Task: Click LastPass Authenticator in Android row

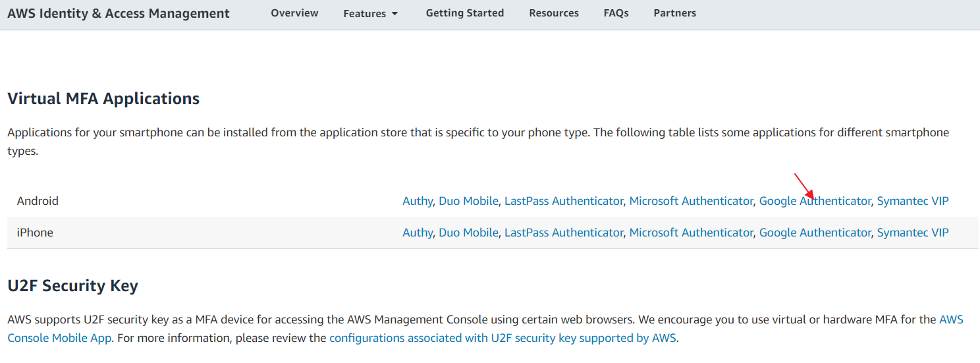Action: point(563,201)
